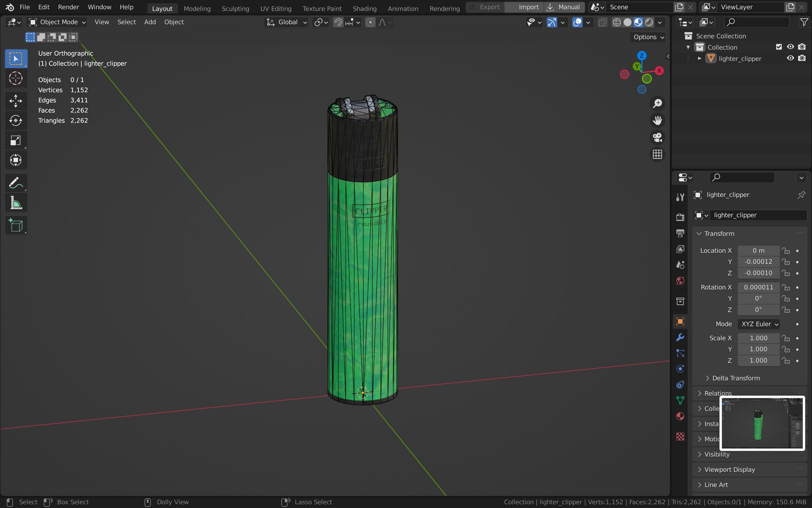Screen dimensions: 812x508
Task: Click the Export button
Action: (x=485, y=7)
